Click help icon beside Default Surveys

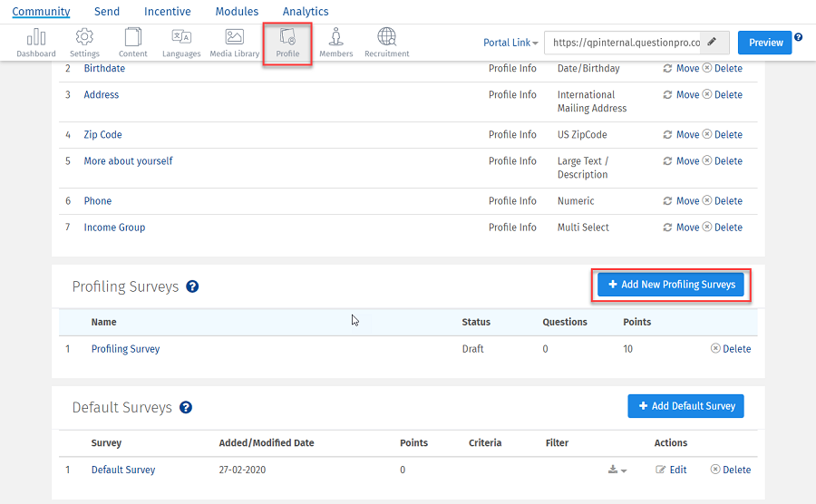pos(186,407)
